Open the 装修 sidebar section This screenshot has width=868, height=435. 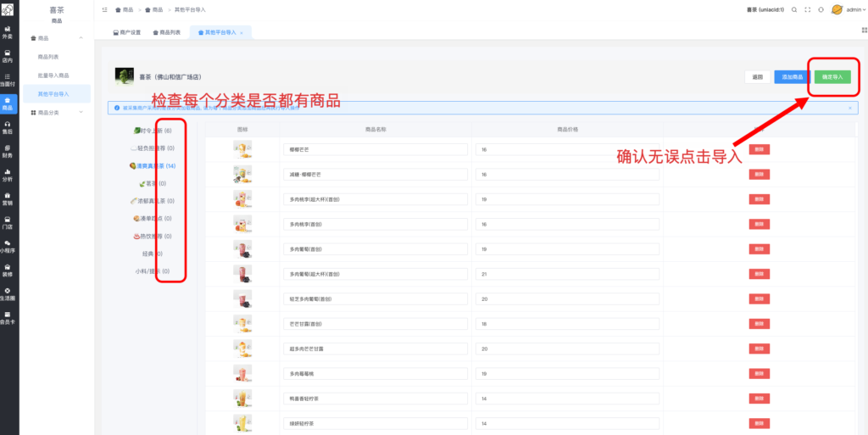[7, 270]
